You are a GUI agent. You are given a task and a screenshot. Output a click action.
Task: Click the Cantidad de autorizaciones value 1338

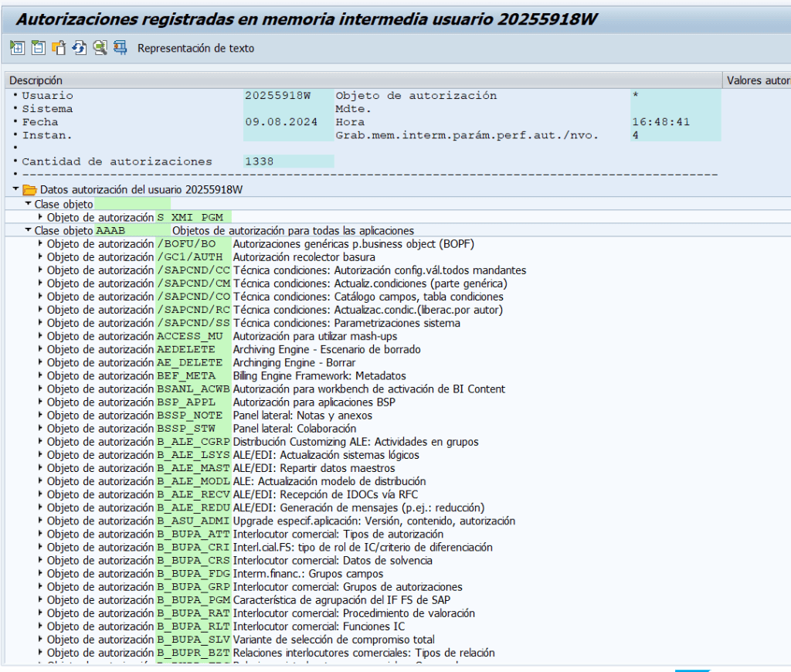(260, 161)
